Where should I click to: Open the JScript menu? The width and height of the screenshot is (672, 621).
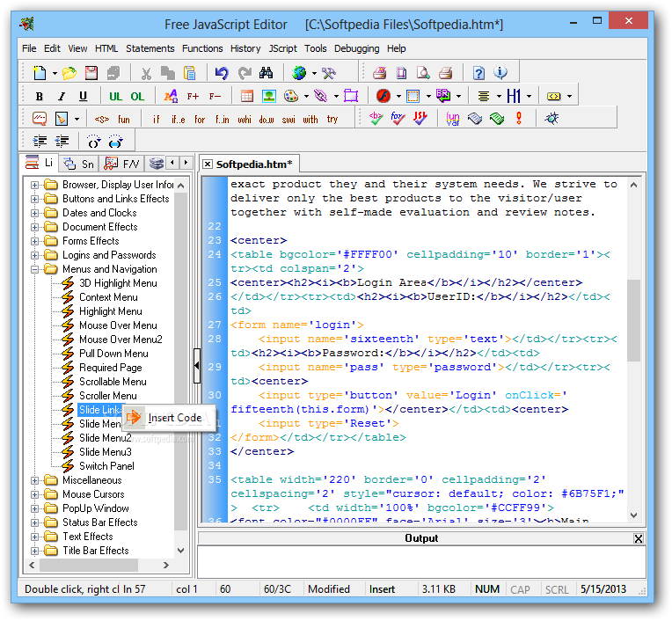(x=283, y=48)
